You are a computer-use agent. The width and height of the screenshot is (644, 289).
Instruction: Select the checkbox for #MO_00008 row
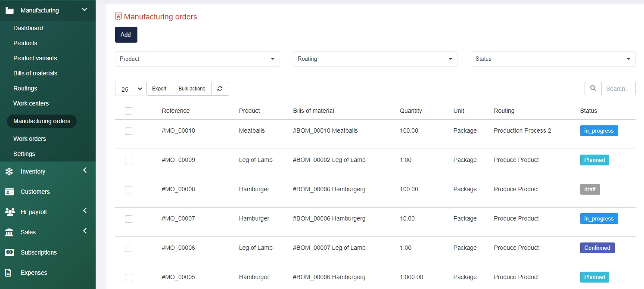coord(128,190)
